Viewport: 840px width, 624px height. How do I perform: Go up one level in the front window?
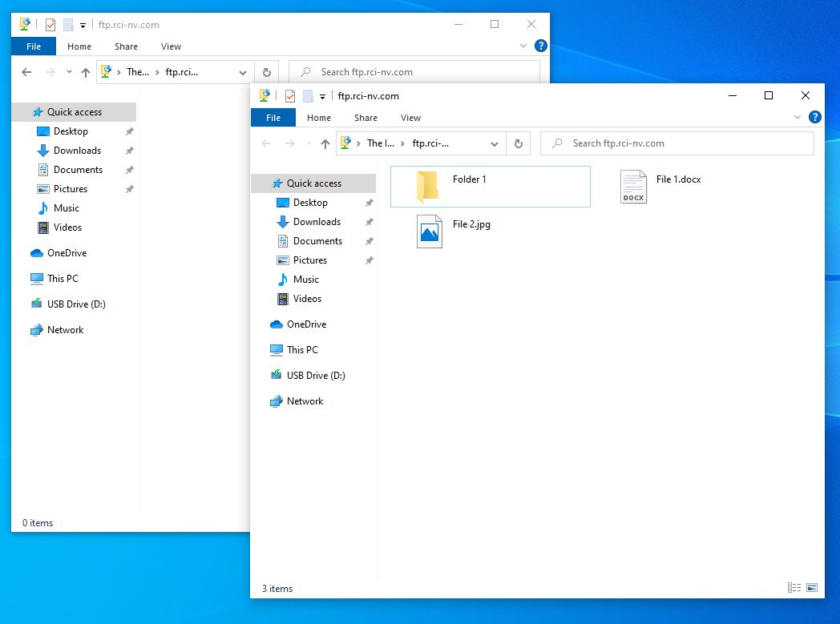(x=325, y=143)
